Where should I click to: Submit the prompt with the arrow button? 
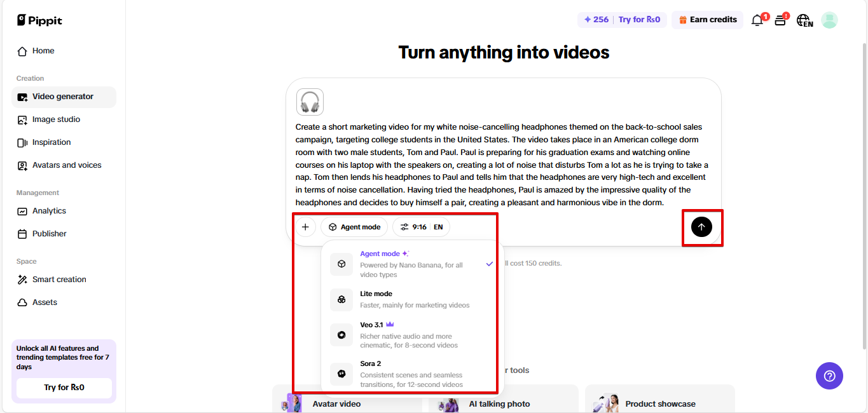(x=701, y=227)
